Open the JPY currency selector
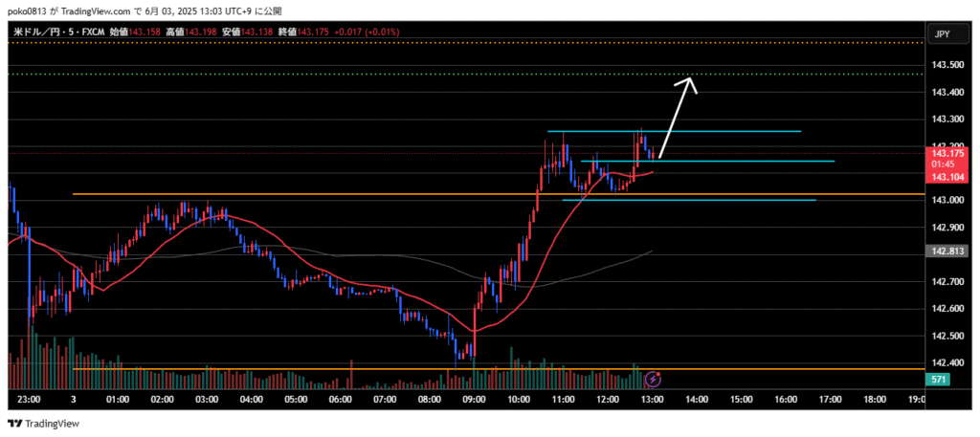 [942, 34]
